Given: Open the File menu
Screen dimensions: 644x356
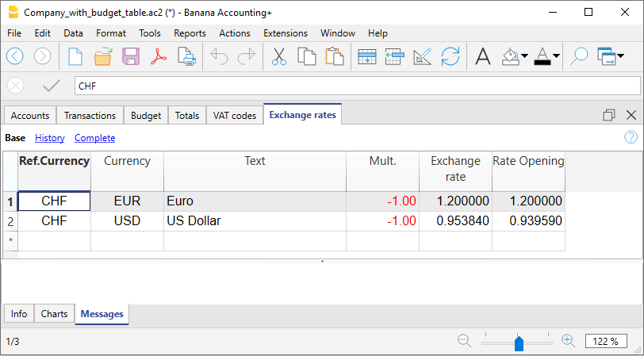Looking at the screenshot, I should click(14, 33).
